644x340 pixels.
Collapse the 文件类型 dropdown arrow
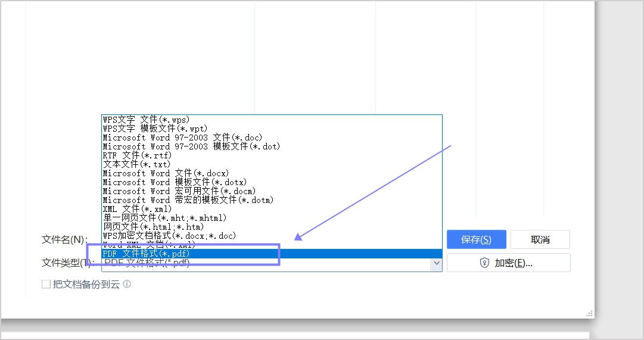[436, 263]
